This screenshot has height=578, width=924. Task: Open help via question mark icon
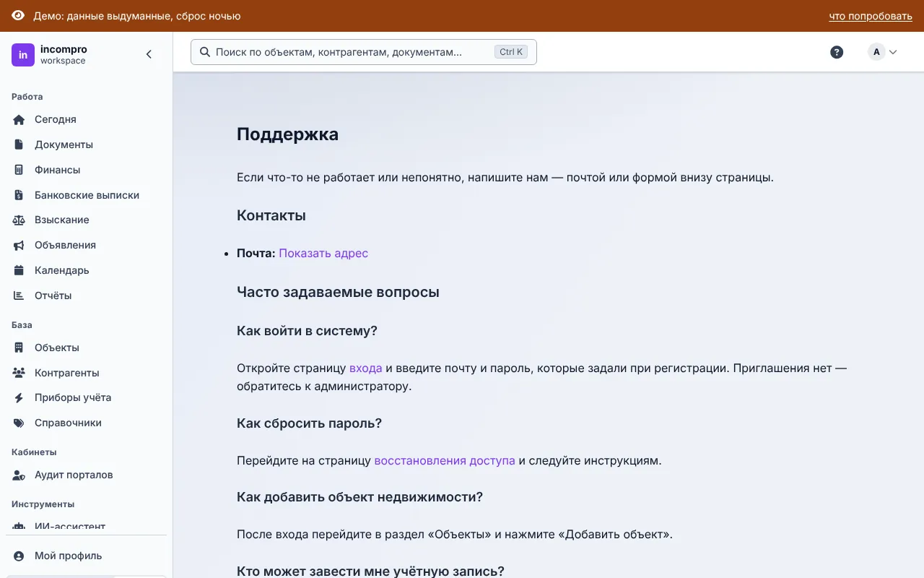(x=837, y=52)
